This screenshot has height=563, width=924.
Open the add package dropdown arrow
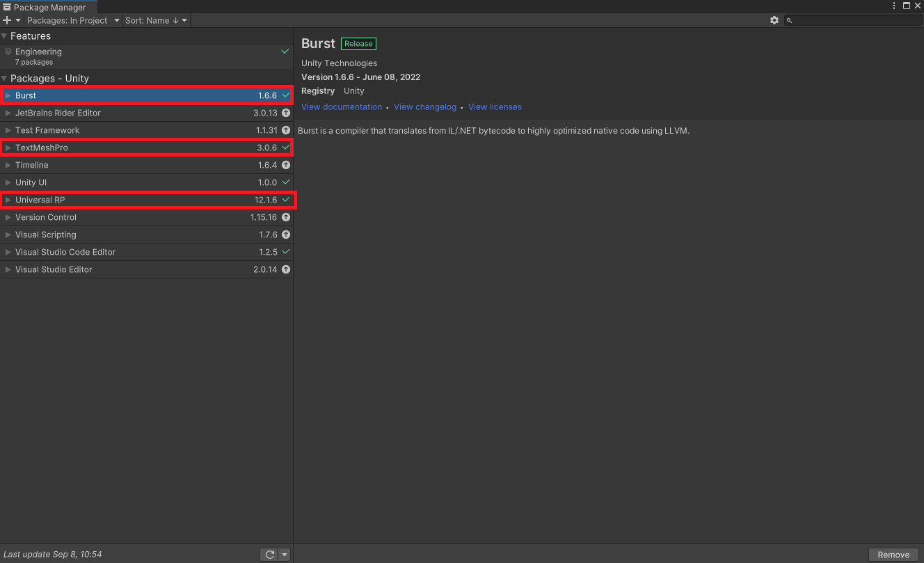coord(18,20)
